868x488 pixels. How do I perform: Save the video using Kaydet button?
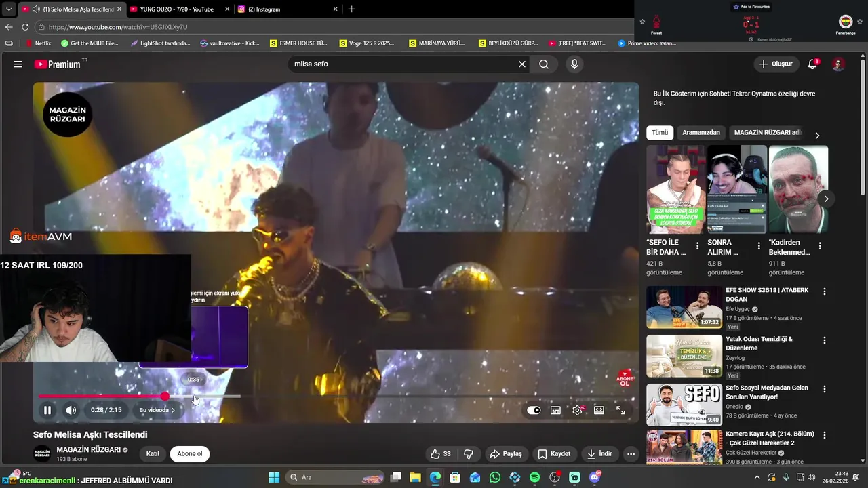pos(554,453)
